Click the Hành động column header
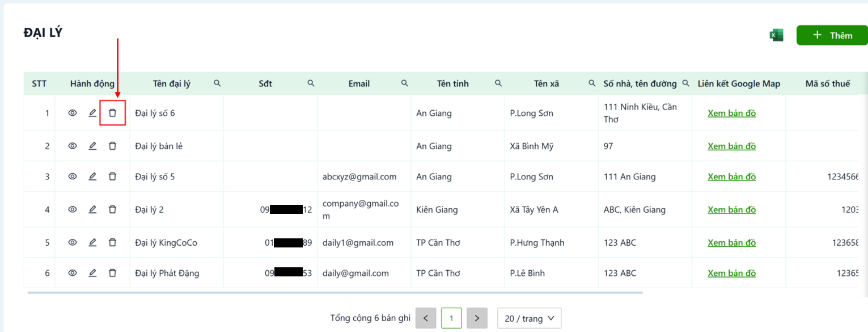Viewport: 868px width, 332px height. pos(92,83)
